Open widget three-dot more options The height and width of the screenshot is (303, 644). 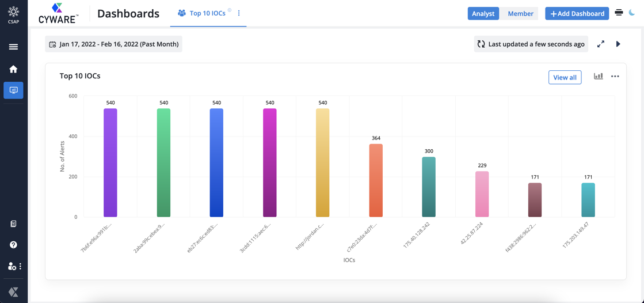615,76
